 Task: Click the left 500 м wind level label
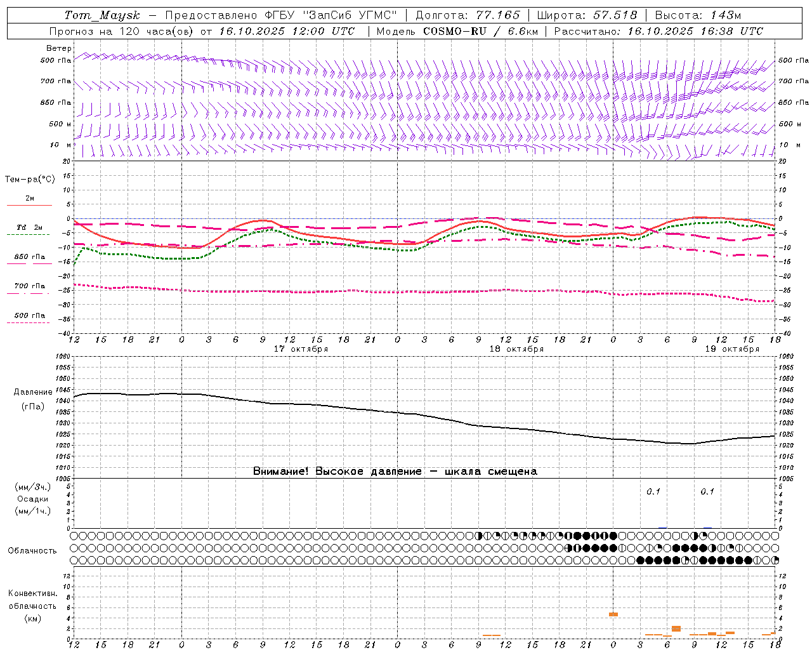point(60,124)
